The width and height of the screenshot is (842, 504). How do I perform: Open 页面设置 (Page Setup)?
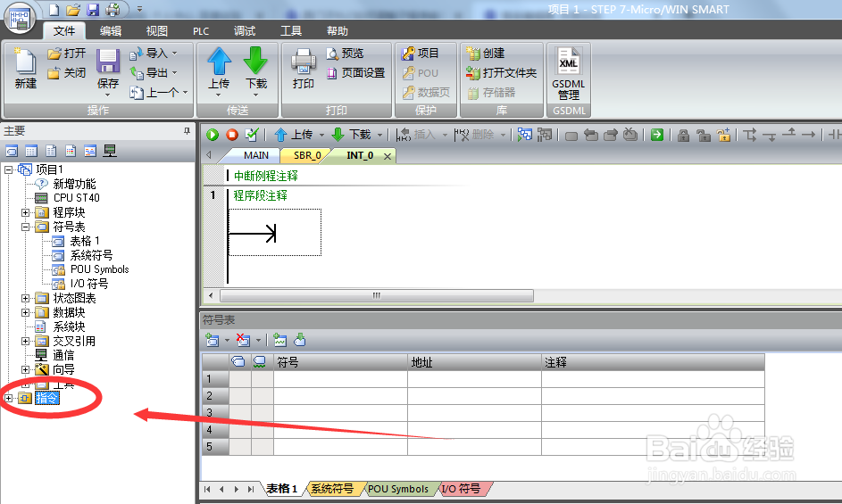pos(356,72)
